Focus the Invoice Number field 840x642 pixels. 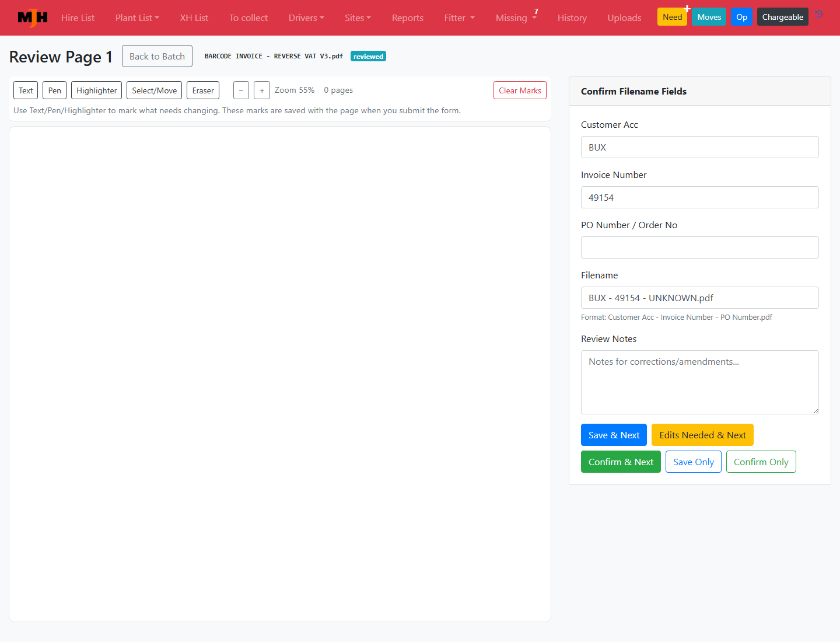tap(700, 197)
